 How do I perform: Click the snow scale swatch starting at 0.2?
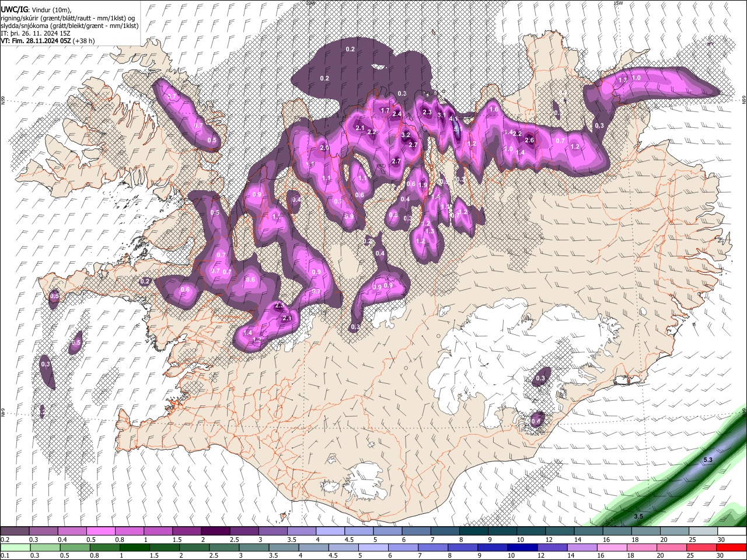pos(15,531)
